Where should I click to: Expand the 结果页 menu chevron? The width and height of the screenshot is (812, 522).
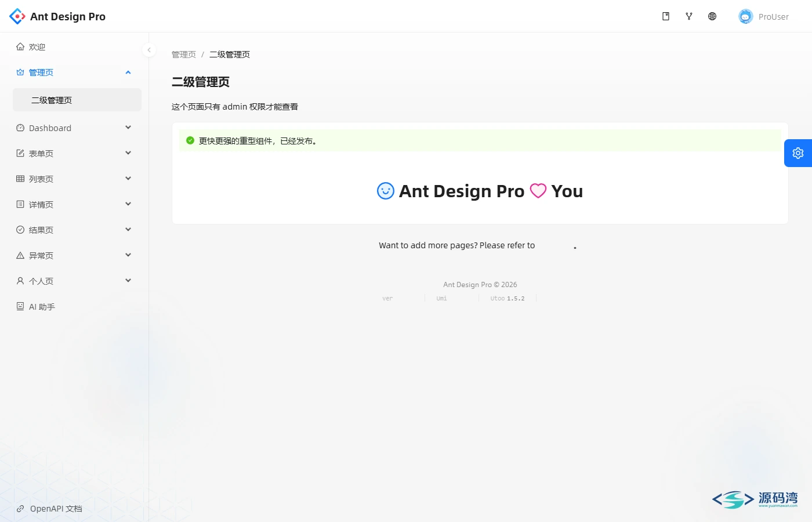pos(128,230)
